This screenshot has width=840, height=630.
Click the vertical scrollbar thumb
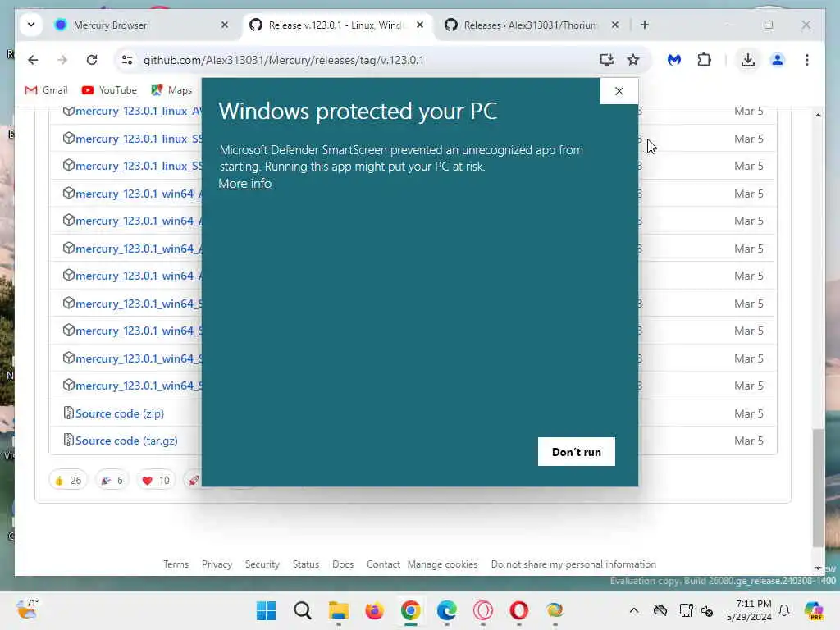(818, 487)
